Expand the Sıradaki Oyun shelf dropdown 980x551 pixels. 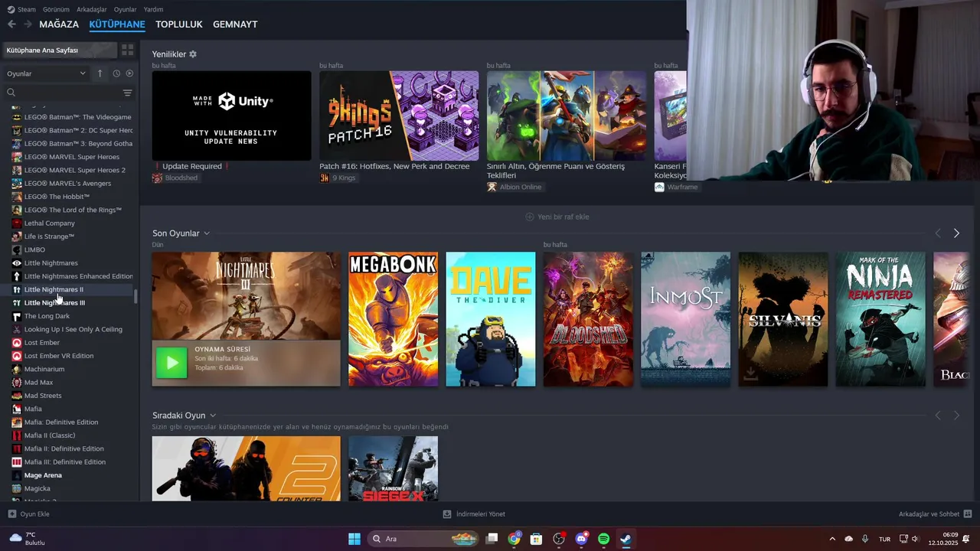coord(213,416)
